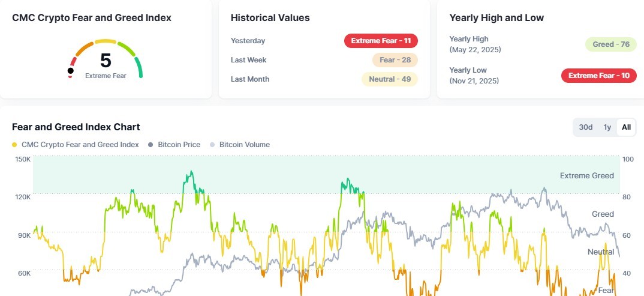Click the Extreme Fear - 11 badge
This screenshot has width=644, height=296.
click(381, 41)
